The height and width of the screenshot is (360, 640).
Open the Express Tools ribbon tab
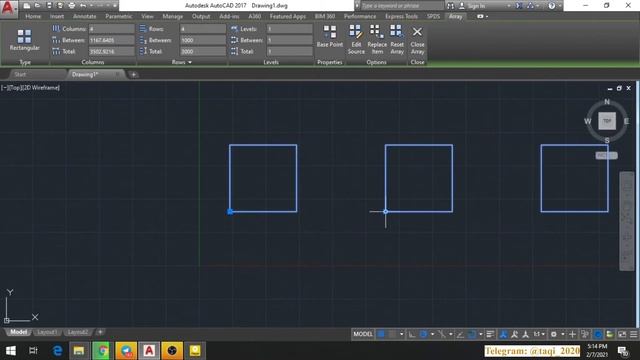401,16
